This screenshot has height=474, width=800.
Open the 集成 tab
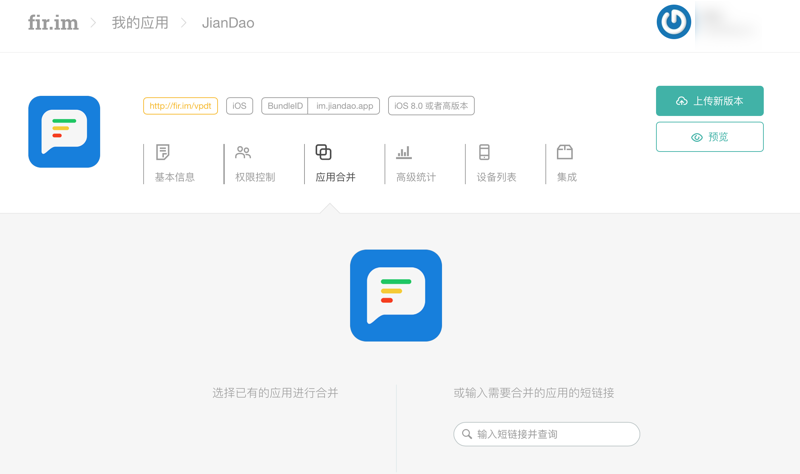[567, 177]
